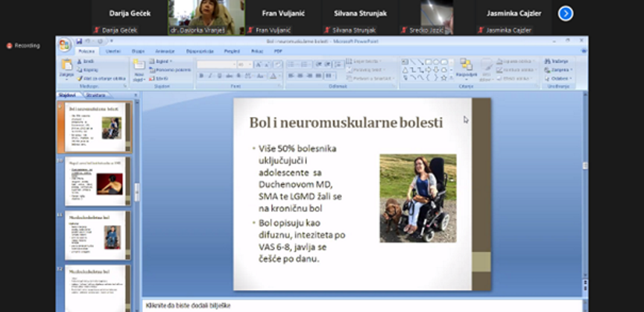
Task: Click the bullets list icon
Action: (x=293, y=65)
